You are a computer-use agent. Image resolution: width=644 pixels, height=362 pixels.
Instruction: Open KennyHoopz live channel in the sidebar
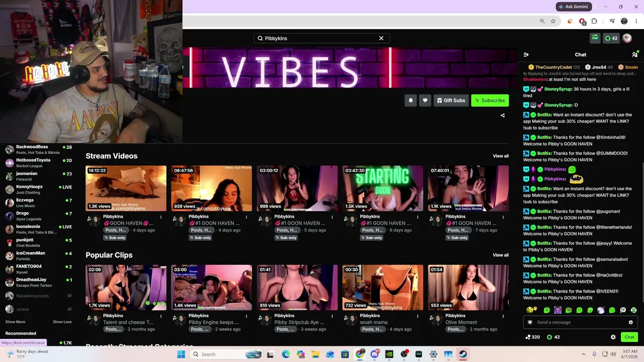38,190
